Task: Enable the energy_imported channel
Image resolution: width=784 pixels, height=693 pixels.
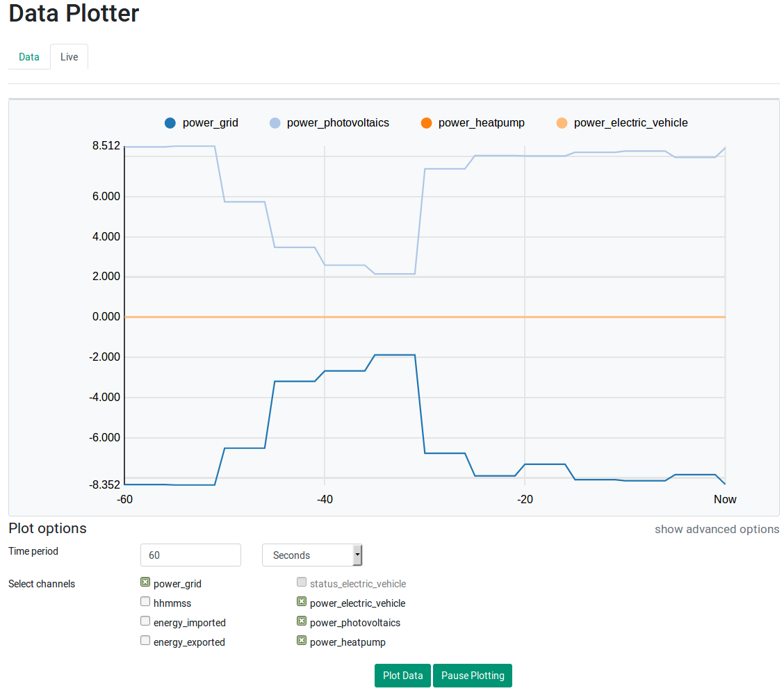Action: (x=145, y=620)
